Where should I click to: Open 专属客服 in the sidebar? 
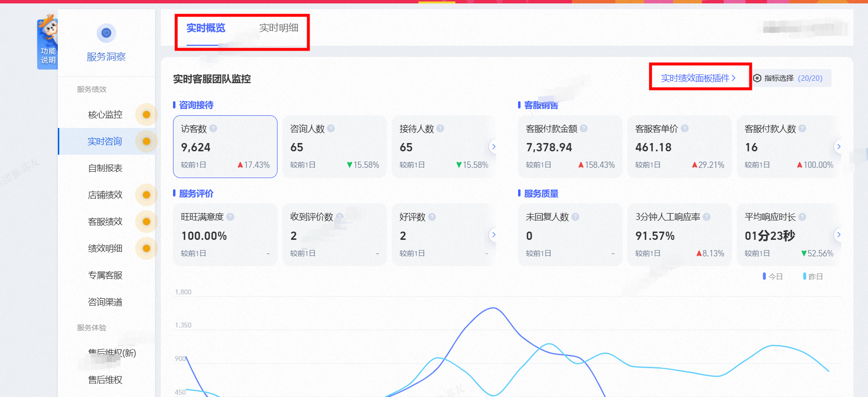105,275
